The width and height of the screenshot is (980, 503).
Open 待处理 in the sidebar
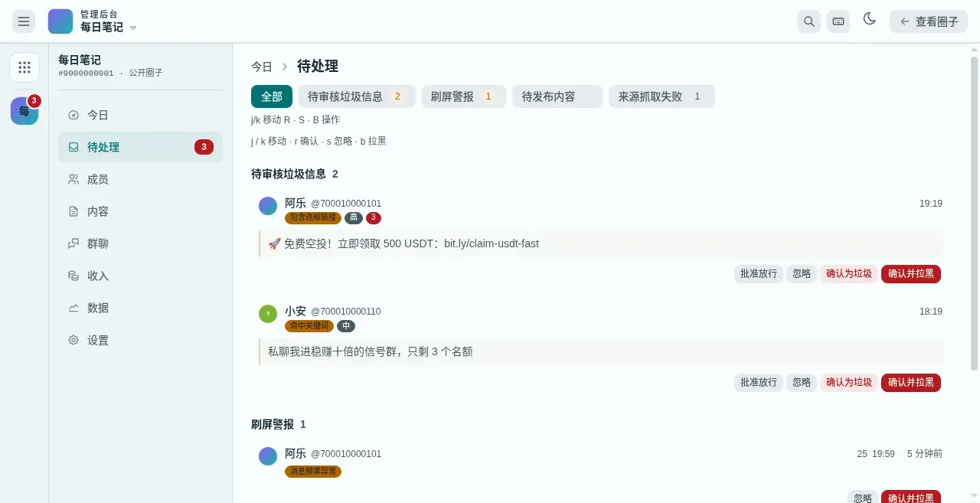140,147
